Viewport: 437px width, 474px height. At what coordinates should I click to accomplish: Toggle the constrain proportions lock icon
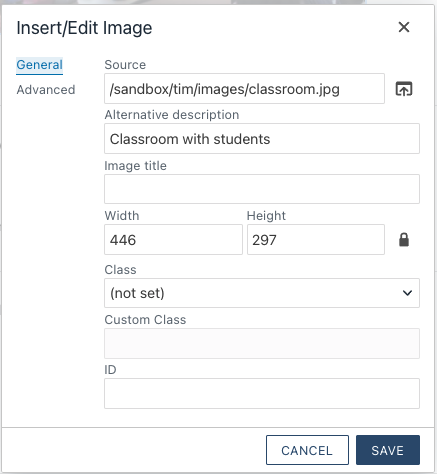pos(404,240)
